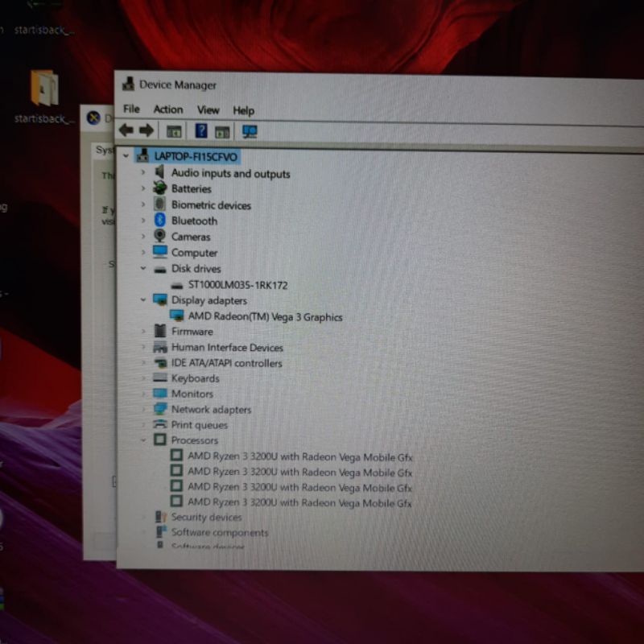Collapse the Processors category

[143, 440]
